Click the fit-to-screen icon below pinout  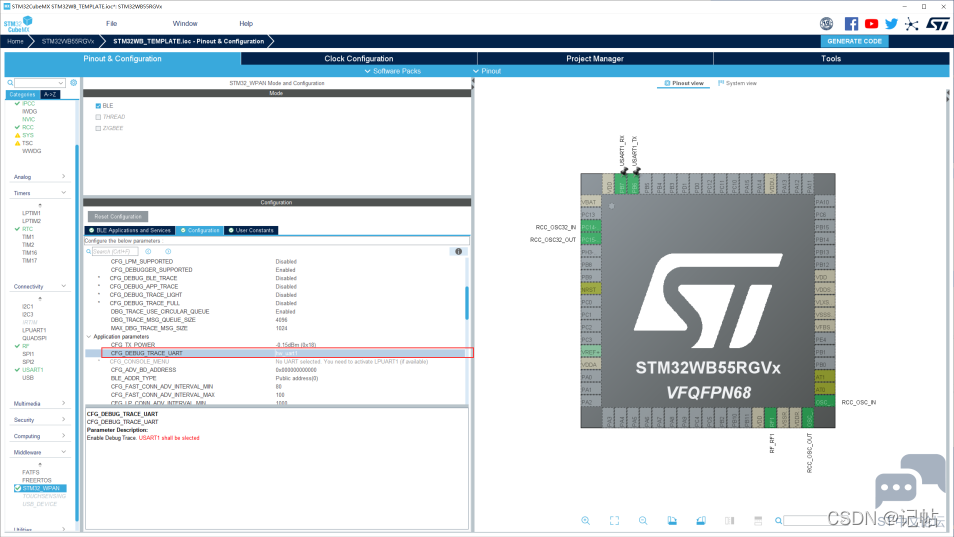[x=615, y=521]
